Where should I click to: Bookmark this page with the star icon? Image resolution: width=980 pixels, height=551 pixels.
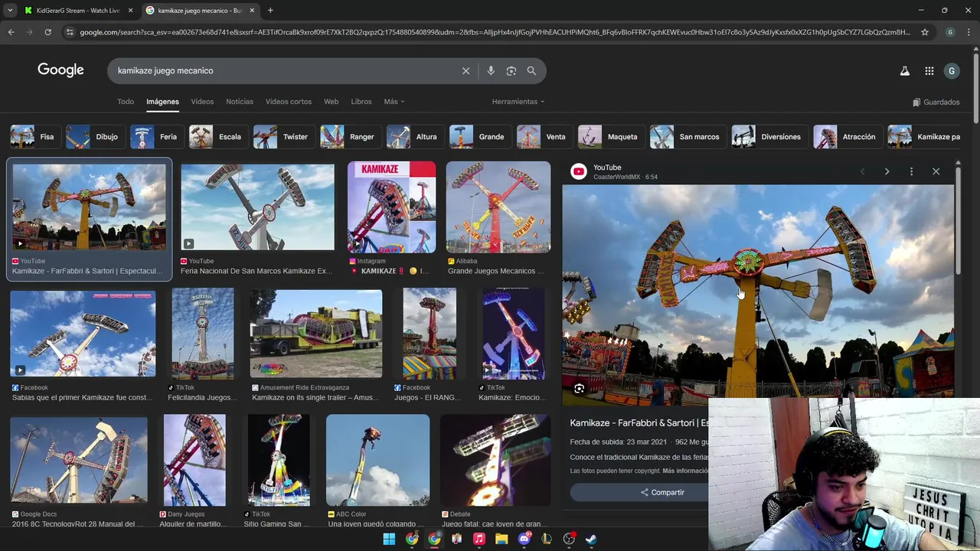pyautogui.click(x=925, y=32)
